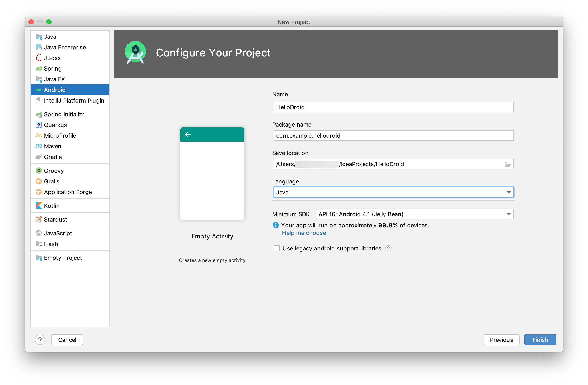The image size is (588, 385).
Task: Select the Spring leaf icon
Action: (x=39, y=69)
